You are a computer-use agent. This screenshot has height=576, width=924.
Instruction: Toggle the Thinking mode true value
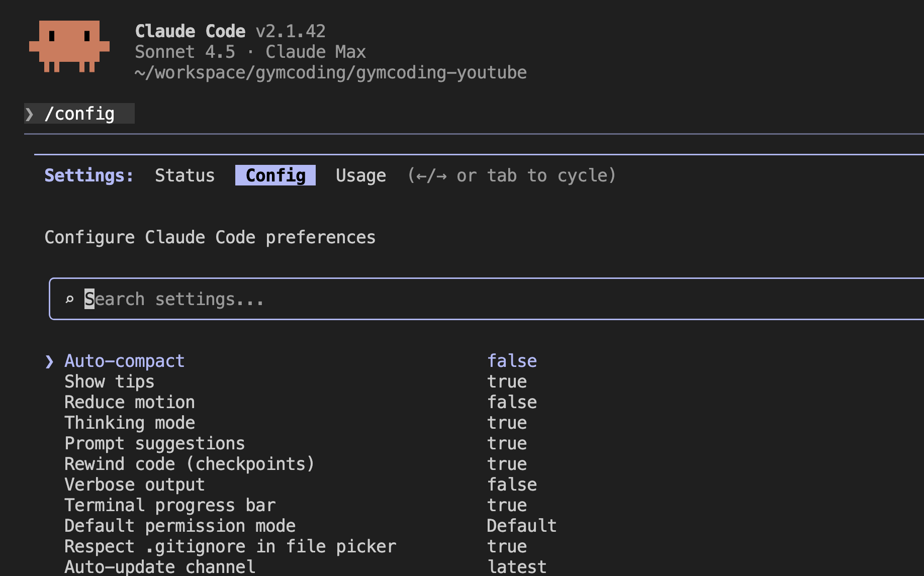tap(507, 423)
